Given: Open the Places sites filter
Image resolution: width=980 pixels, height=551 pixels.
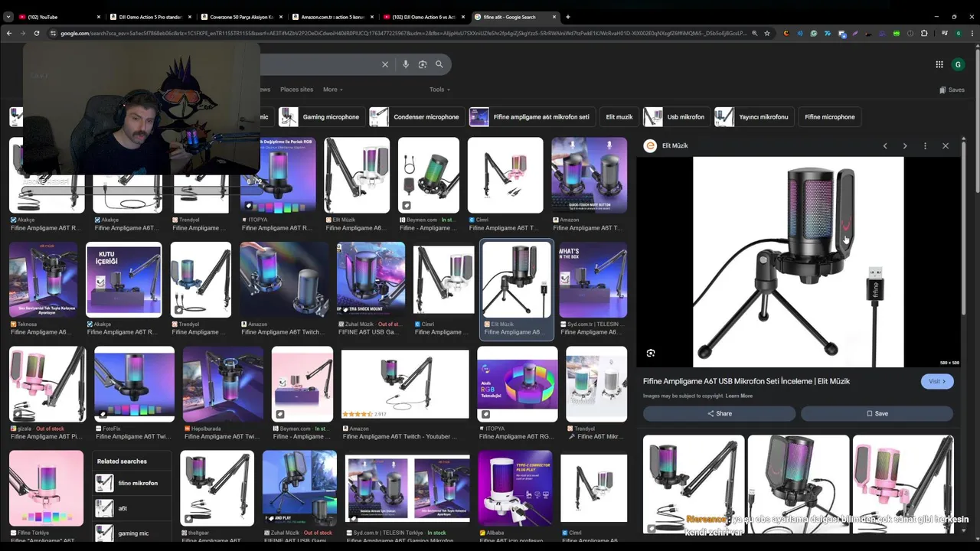Looking at the screenshot, I should pyautogui.click(x=296, y=90).
